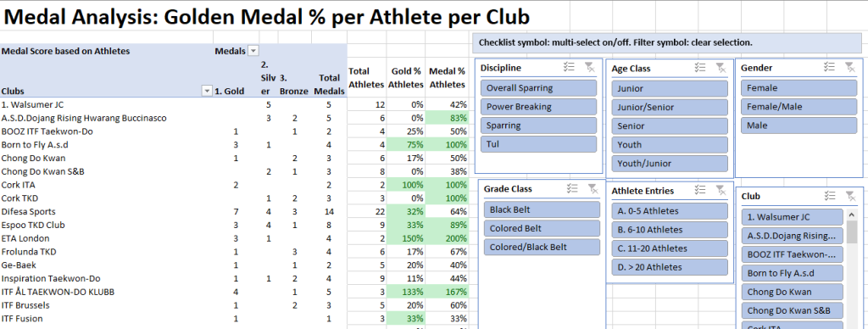Screen dimensions: 868x329
Task: Toggle multi-select in Discipline slicer
Action: [569, 68]
